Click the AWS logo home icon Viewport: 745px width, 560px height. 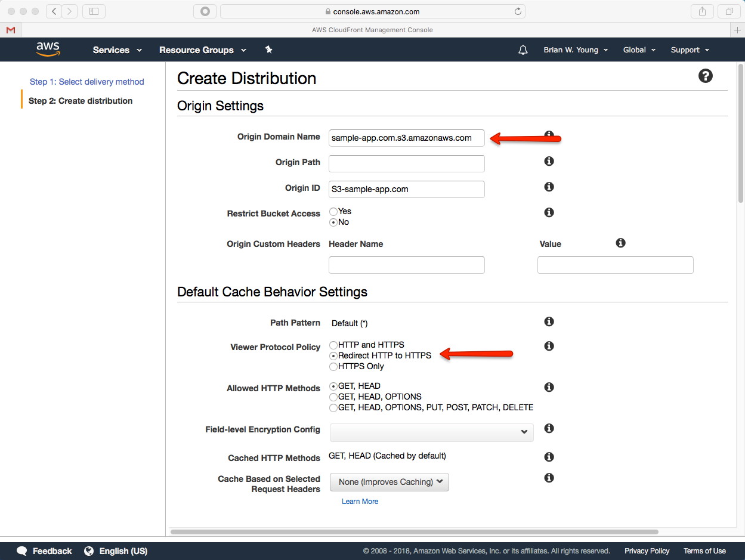pyautogui.click(x=48, y=49)
